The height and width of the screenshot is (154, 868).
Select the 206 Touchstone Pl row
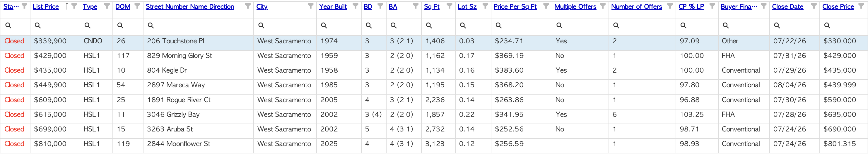(434, 41)
